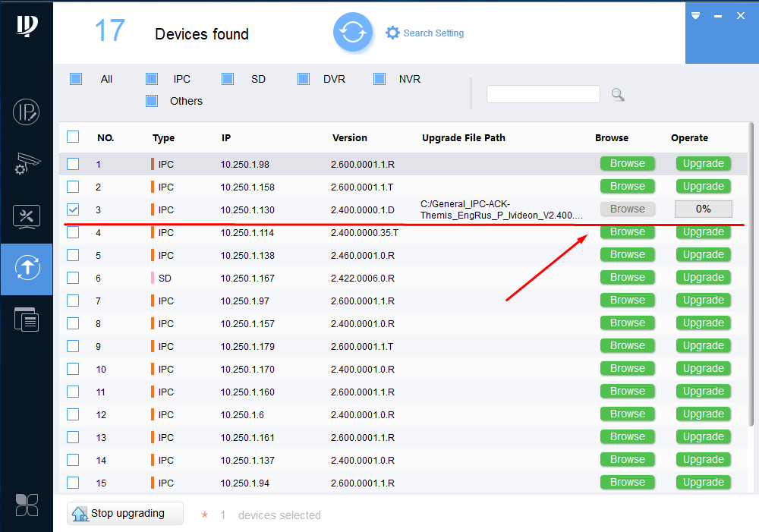The height and width of the screenshot is (532, 759).
Task: Select IP cell 10.250.1.114
Action: coord(247,233)
